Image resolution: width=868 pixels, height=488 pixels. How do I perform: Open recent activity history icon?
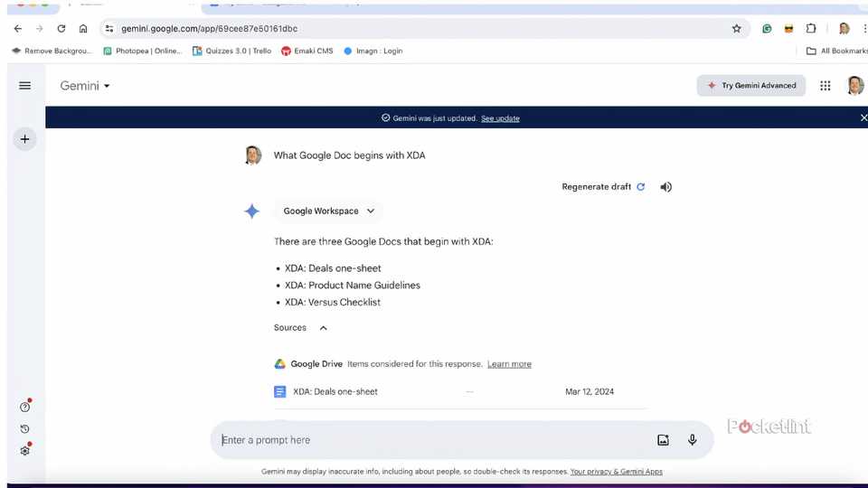(x=24, y=428)
